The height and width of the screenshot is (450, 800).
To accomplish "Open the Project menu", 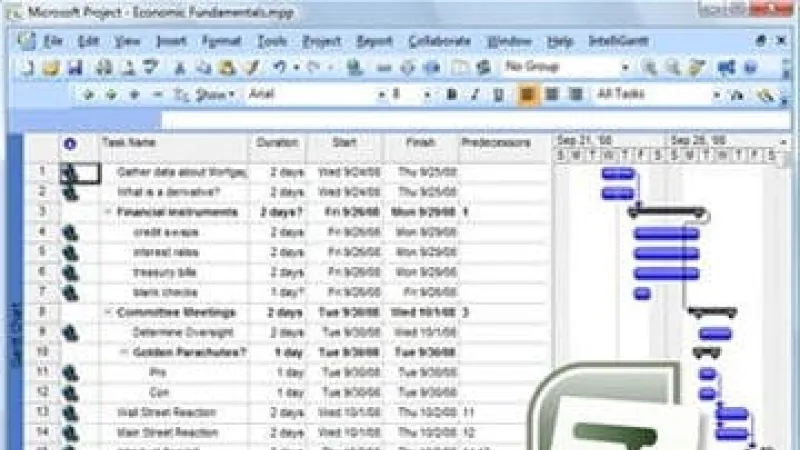I will pyautogui.click(x=321, y=41).
